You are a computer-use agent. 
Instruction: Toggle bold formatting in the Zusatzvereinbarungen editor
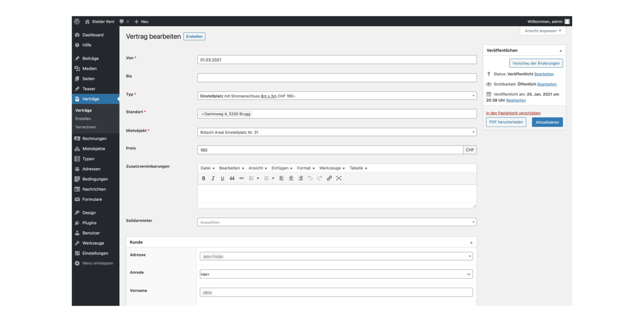pos(204,178)
